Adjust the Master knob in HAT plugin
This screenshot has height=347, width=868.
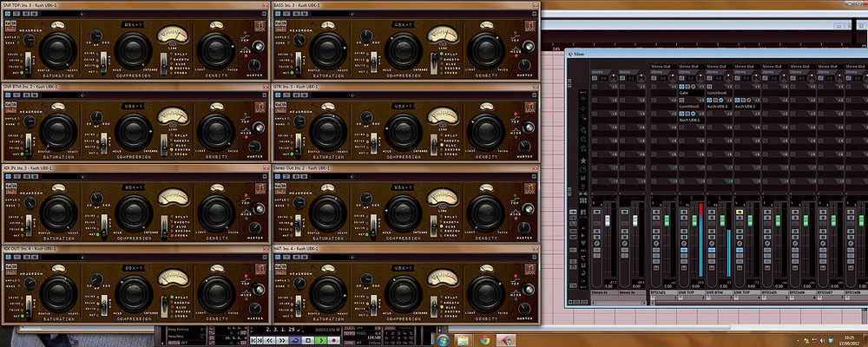523,309
